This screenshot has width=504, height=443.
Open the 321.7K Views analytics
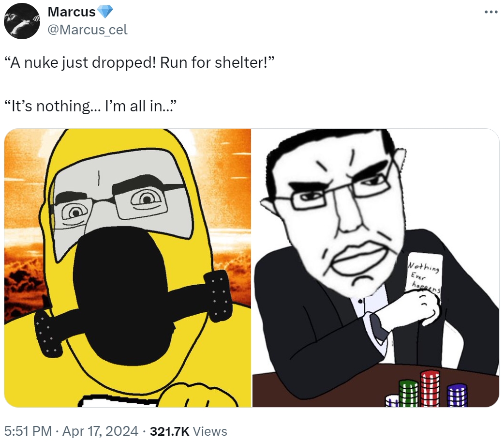click(x=189, y=431)
